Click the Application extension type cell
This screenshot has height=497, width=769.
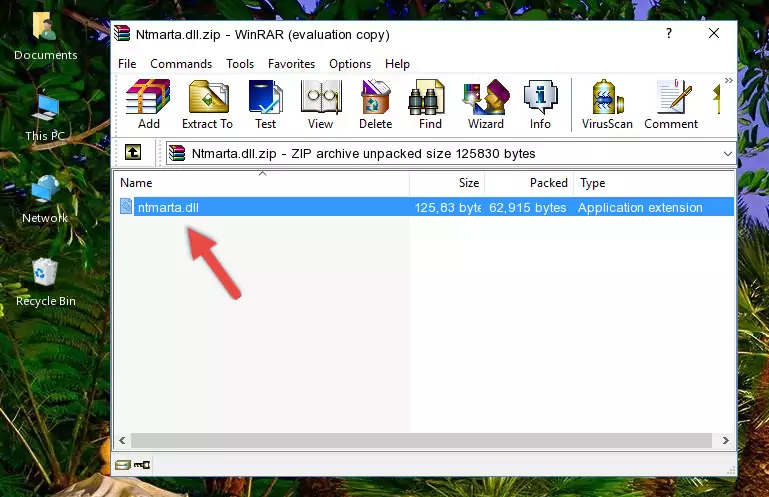[x=640, y=208]
